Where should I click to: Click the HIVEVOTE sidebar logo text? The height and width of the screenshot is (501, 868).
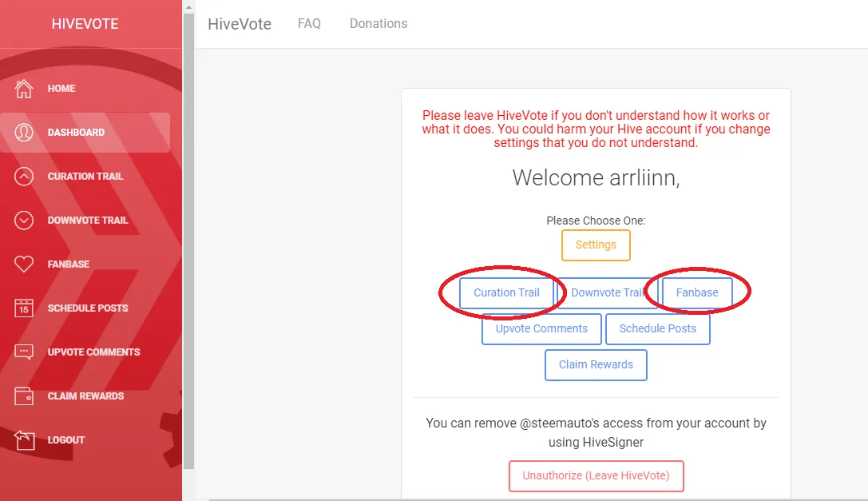(85, 24)
